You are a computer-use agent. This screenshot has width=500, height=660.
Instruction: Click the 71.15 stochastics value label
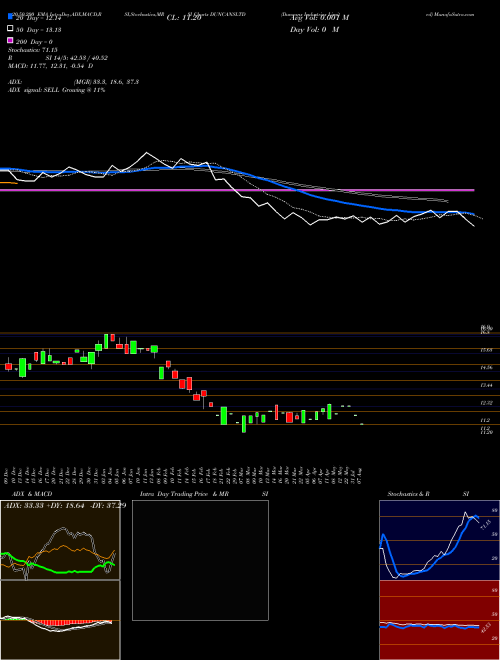484,524
